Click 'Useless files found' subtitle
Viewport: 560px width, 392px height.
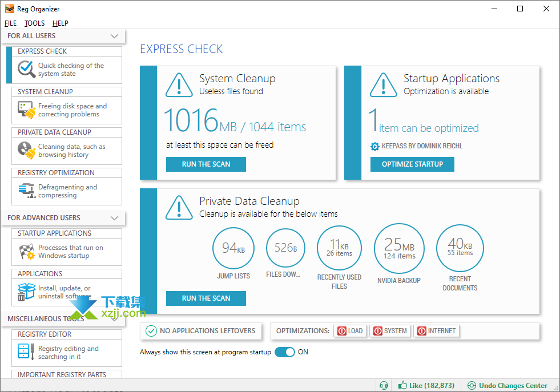pos(231,91)
